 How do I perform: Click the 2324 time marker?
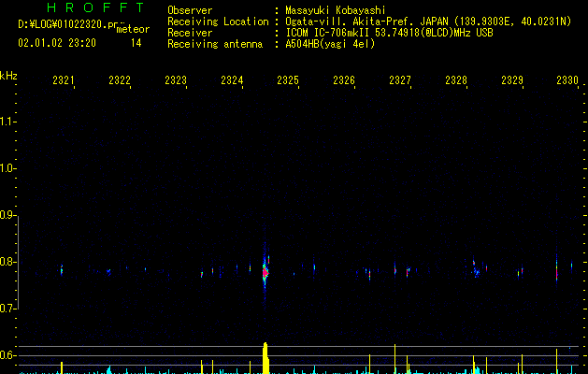(x=232, y=80)
